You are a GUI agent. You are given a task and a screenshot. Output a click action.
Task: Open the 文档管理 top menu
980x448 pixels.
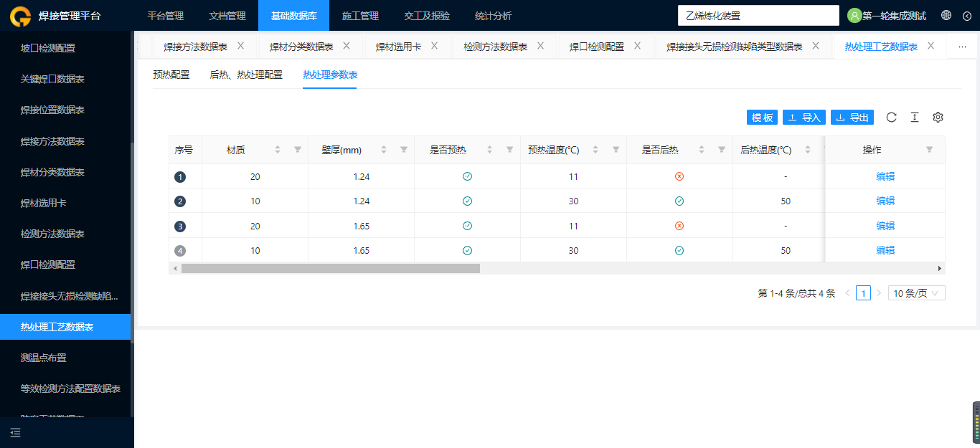(x=227, y=16)
